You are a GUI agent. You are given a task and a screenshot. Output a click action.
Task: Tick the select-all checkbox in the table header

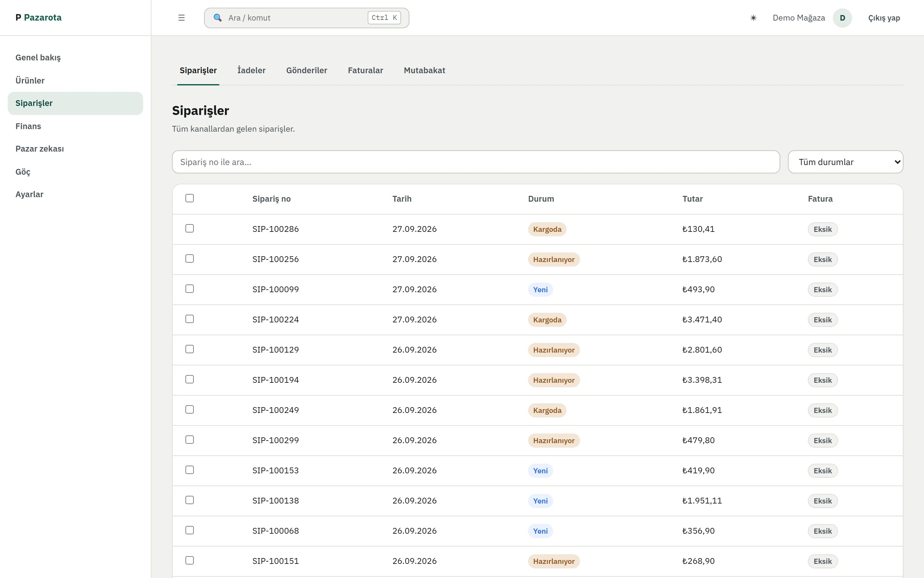point(189,198)
